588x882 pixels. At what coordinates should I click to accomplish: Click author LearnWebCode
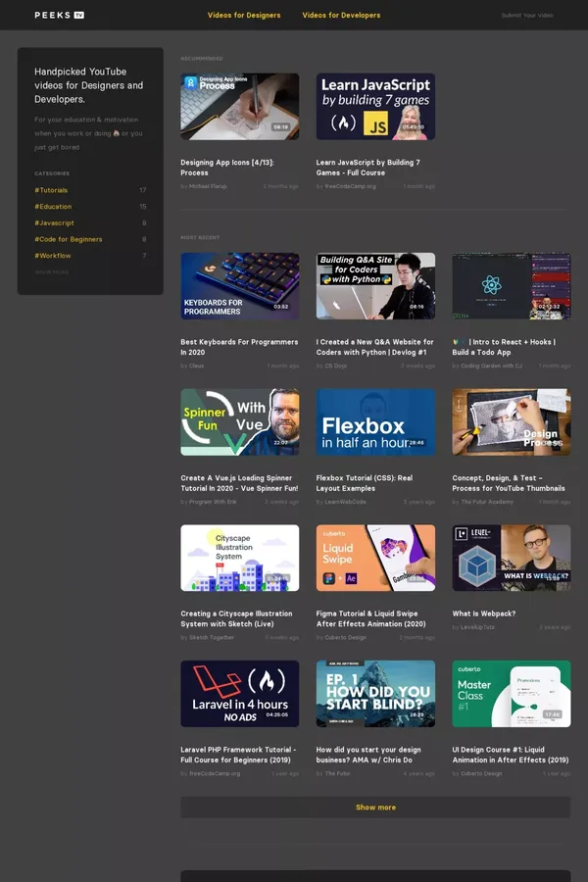346,502
